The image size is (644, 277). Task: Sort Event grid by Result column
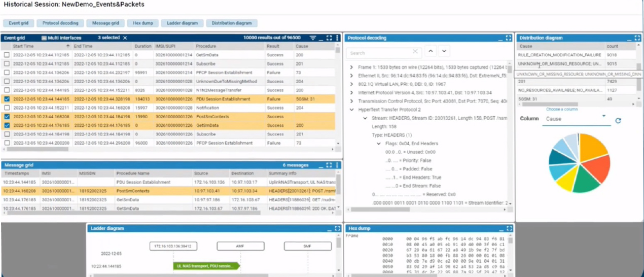tap(273, 46)
